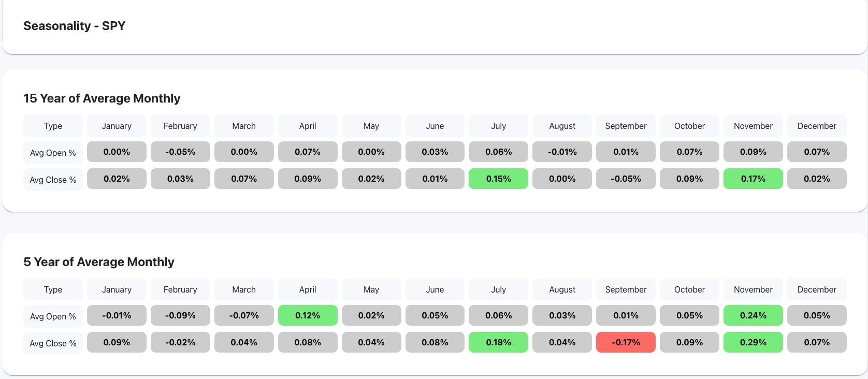The height and width of the screenshot is (379, 868).
Task: Click the 0.00% August close cell in 15 Year table
Action: 562,179
